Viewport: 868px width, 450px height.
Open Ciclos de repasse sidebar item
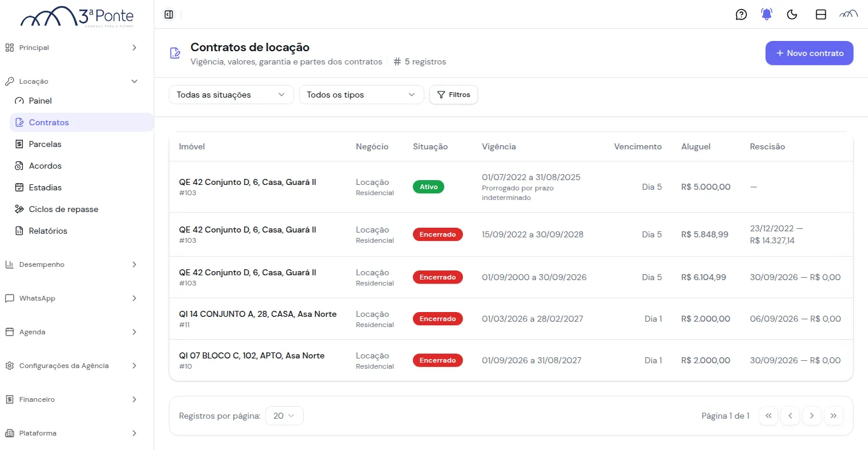[x=81, y=209]
